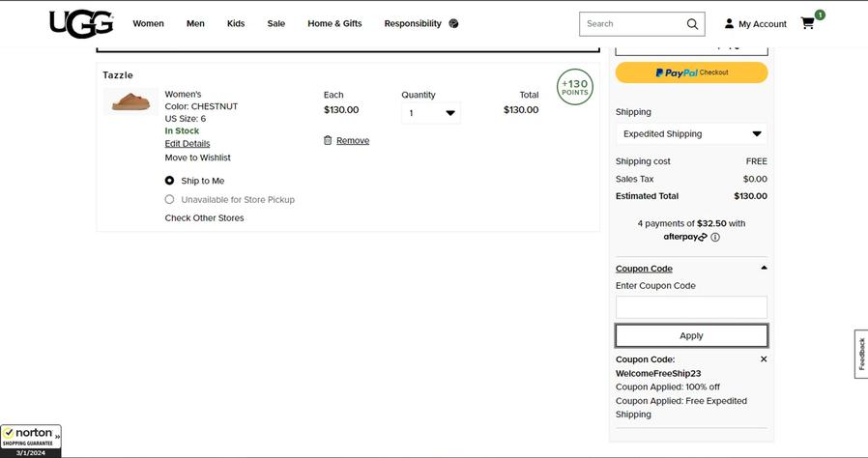Click the Coupon Code heading link
868x458 pixels.
tap(644, 269)
